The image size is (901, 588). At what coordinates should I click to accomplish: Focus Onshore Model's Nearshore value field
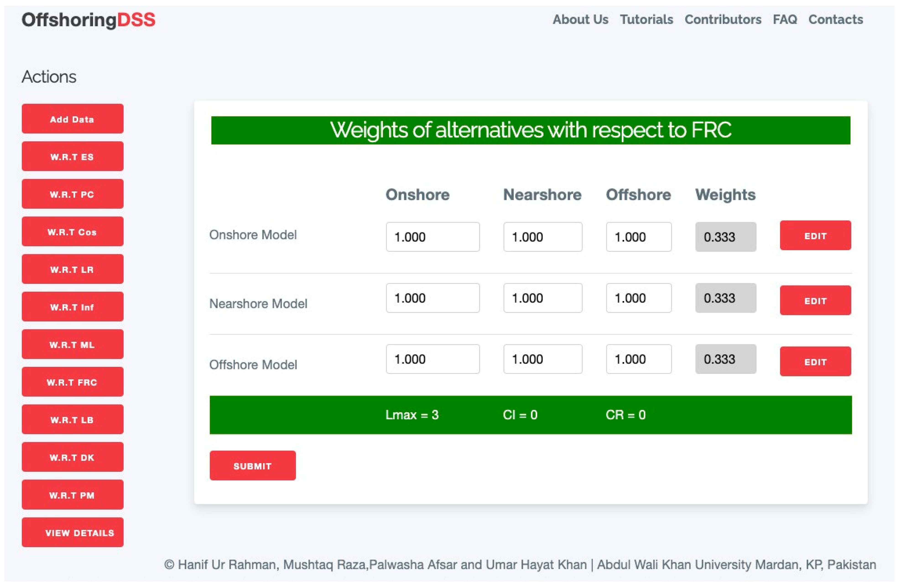[542, 237]
